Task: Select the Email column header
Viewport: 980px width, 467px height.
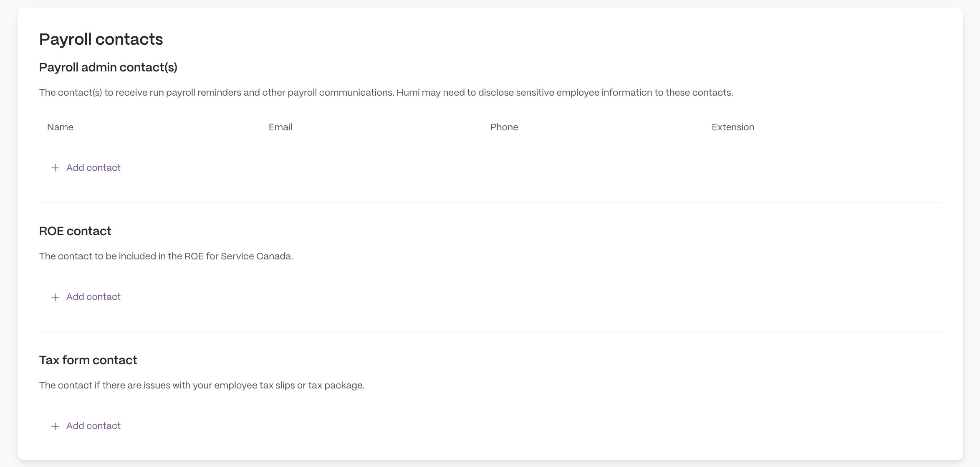Action: (x=280, y=127)
